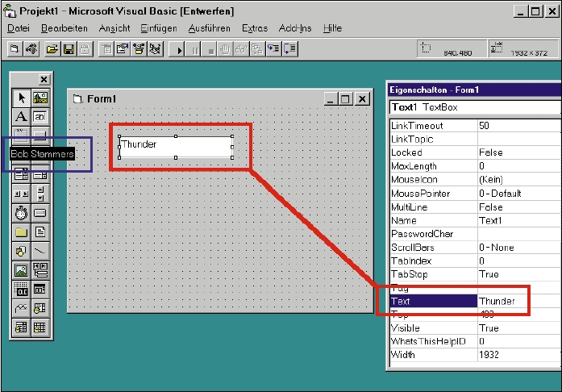
Task: Click the Step Over toolbar icon
Action: (290, 48)
